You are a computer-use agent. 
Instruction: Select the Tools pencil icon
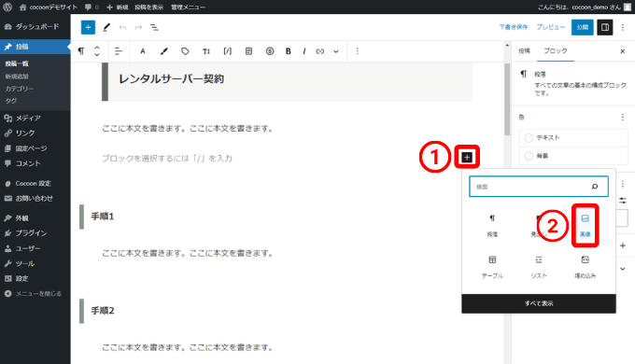(106, 27)
